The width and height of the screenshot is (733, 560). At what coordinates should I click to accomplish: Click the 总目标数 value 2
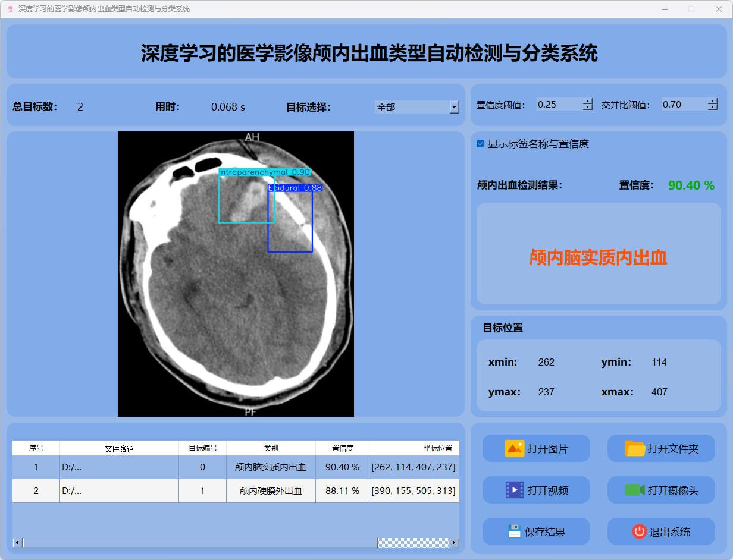pos(80,107)
